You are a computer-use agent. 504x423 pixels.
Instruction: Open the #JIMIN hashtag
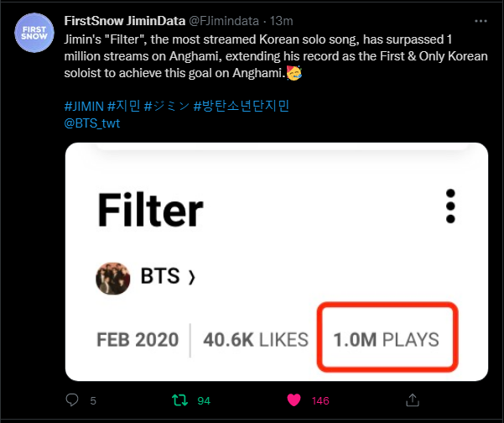[84, 106]
